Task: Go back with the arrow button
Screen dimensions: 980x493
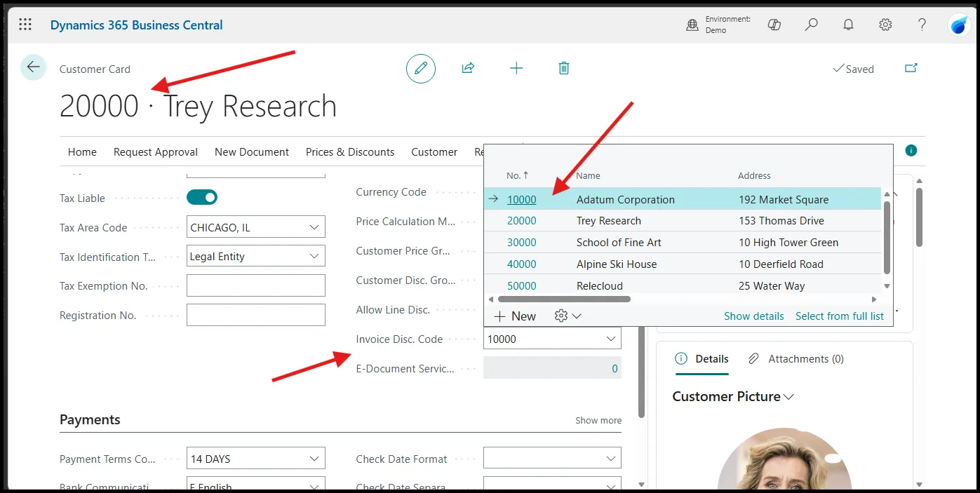Action: pyautogui.click(x=33, y=67)
